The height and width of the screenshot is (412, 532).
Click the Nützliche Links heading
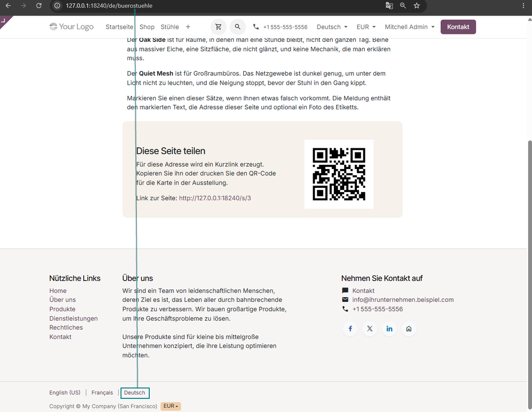[75, 278]
